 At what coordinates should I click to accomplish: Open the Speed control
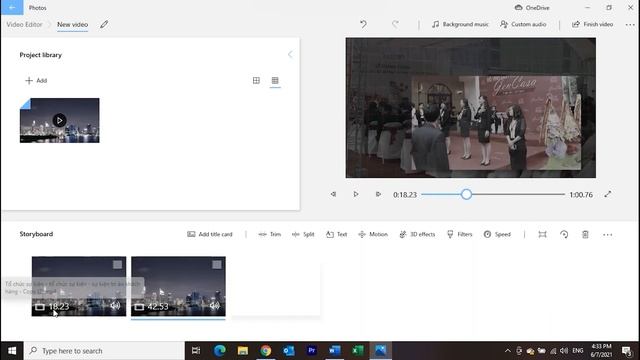(x=497, y=234)
